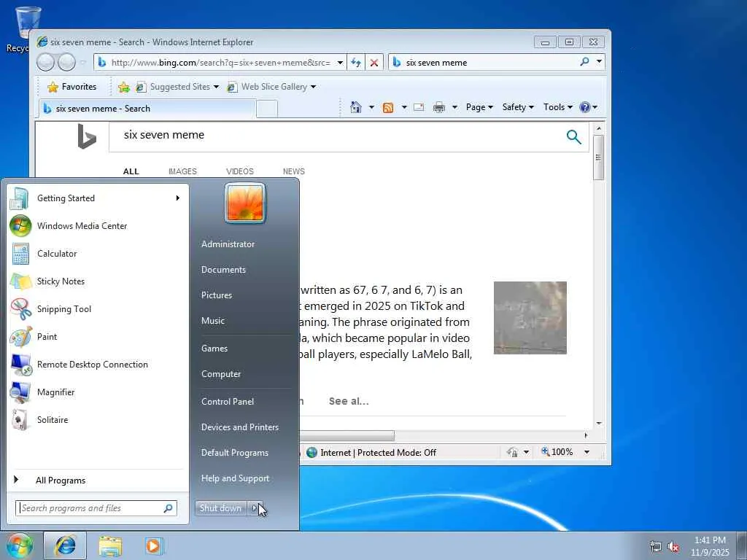The image size is (747, 560).
Task: Open the zoom level dropdown arrow
Action: [587, 452]
